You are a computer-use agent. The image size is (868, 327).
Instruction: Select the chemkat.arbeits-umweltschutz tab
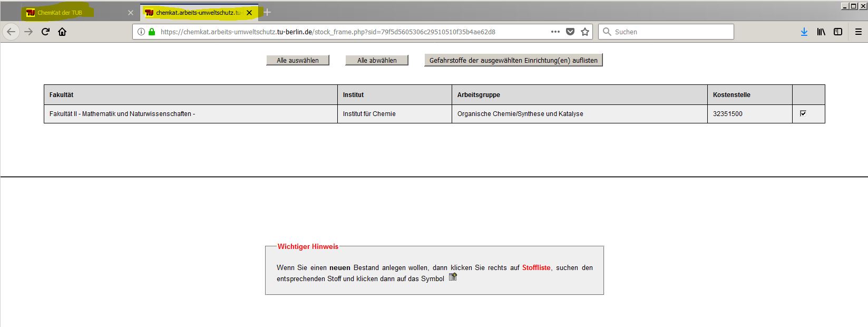(198, 13)
